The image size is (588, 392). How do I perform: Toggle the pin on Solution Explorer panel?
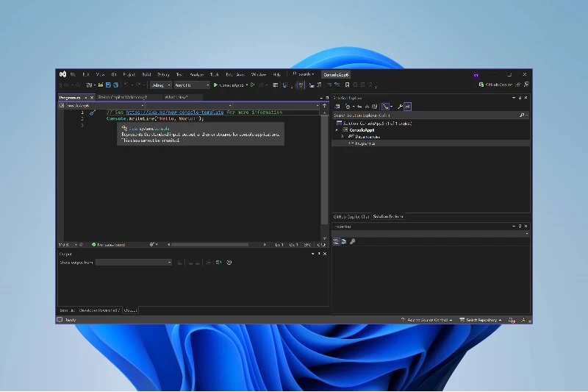click(x=520, y=98)
